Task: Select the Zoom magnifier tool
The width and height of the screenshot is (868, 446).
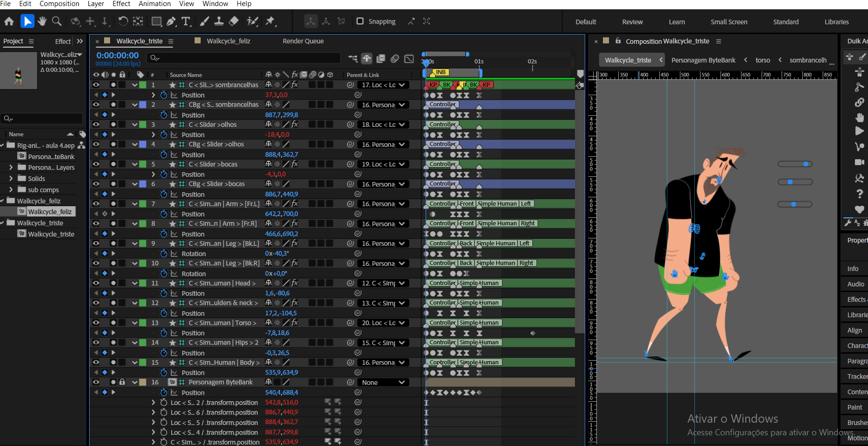Action: coord(57,21)
